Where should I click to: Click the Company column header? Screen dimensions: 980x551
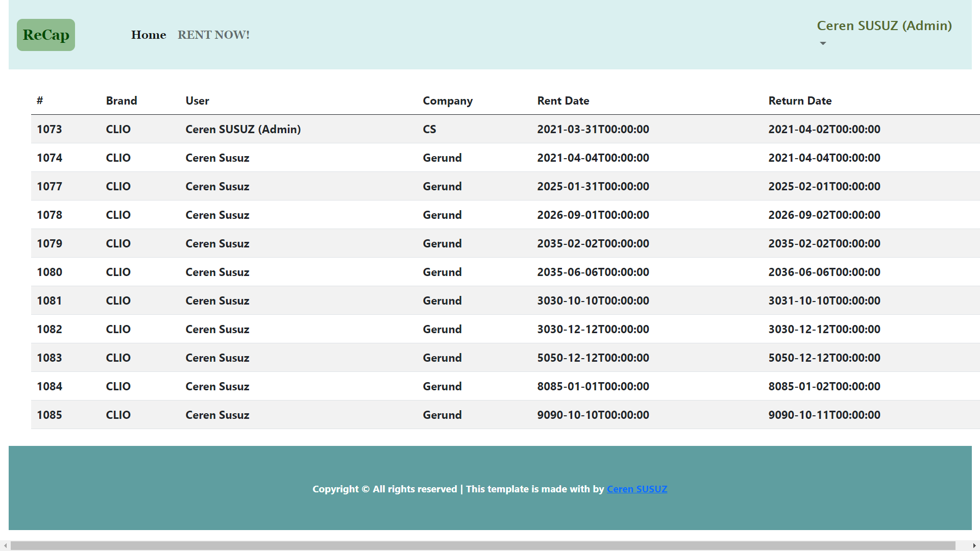point(448,101)
